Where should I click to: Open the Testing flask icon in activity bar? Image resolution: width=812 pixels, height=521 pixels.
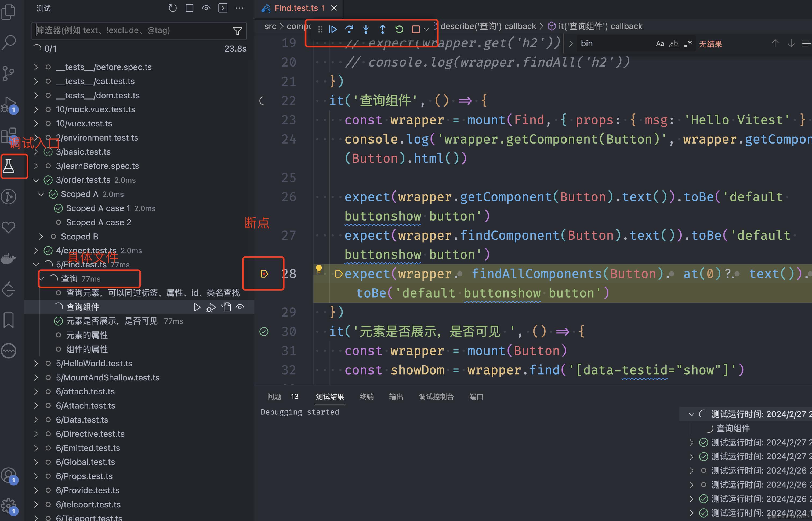point(9,166)
